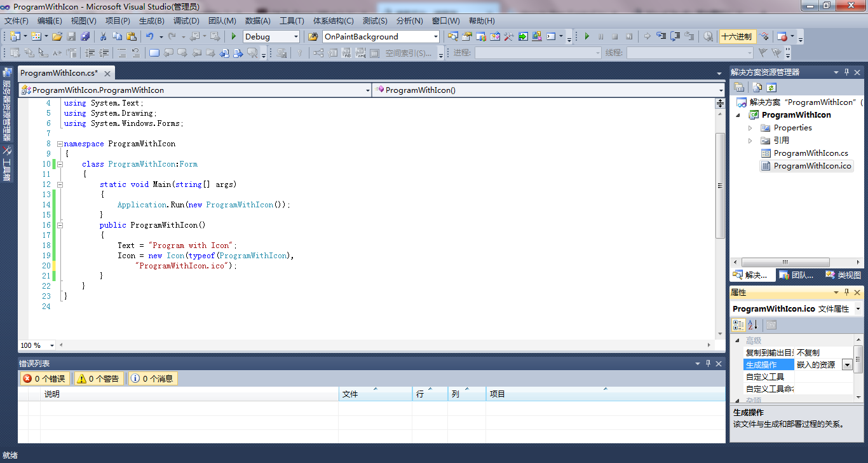
Task: Switch to the 类视图 tab
Action: click(843, 275)
